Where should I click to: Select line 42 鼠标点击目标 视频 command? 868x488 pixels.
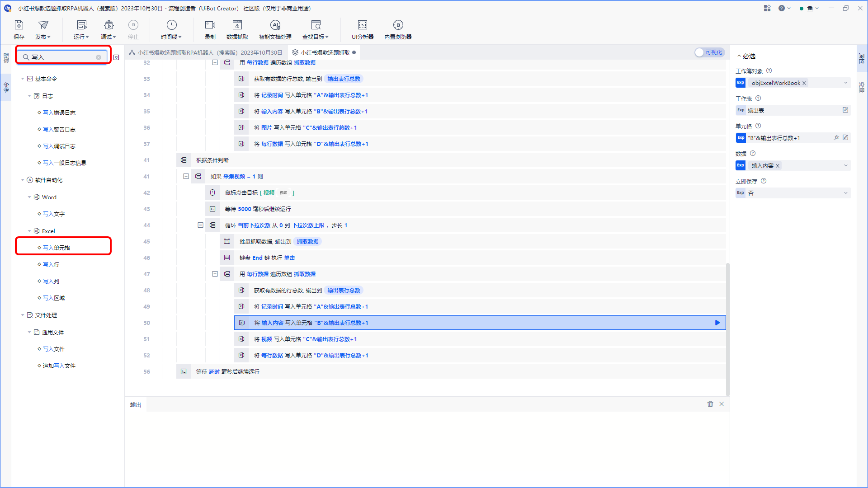tap(465, 192)
